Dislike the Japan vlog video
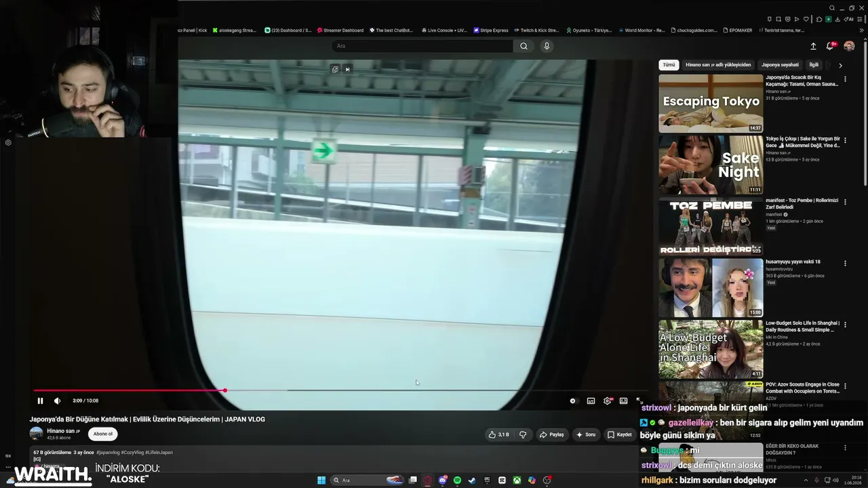This screenshot has width=868, height=488. [523, 434]
